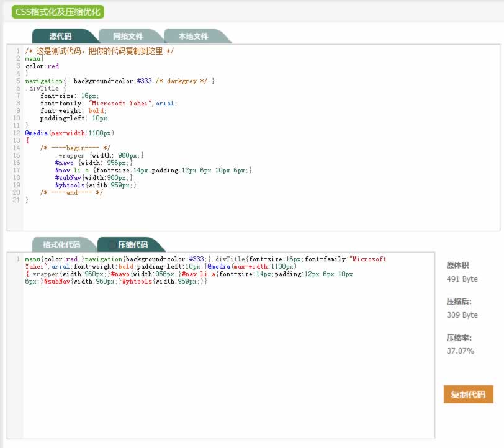This screenshot has width=504, height=448.
Task: Open the 网络文件 tab
Action: pyautogui.click(x=128, y=36)
